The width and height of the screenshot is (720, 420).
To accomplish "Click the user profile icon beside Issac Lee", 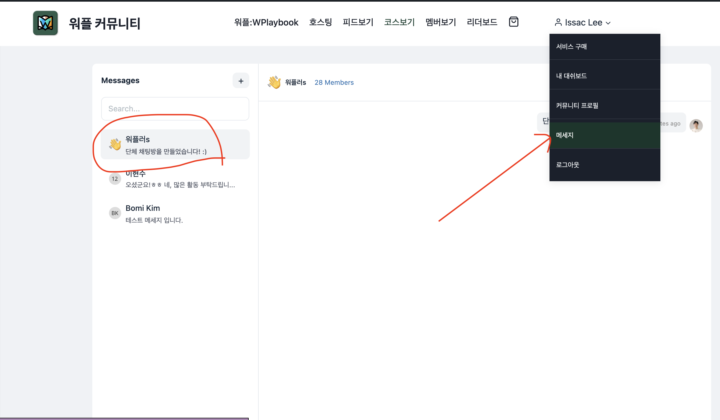I will 558,22.
